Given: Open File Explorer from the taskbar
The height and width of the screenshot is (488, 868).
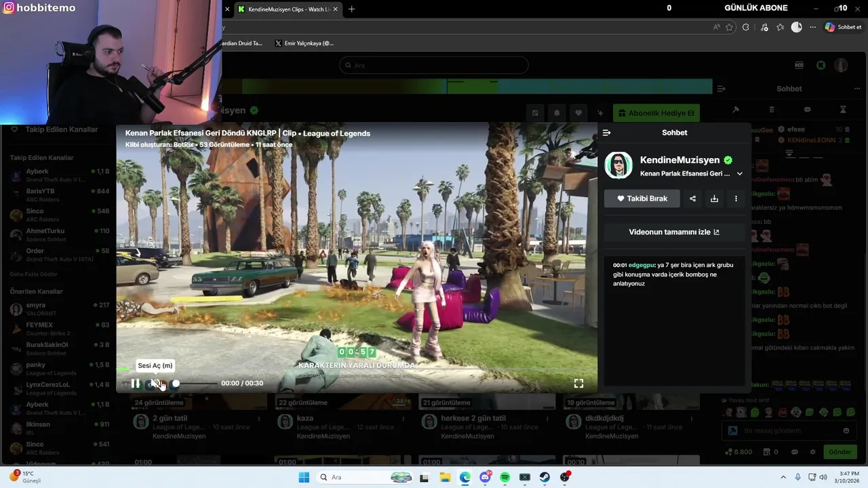Looking at the screenshot, I should tap(445, 477).
